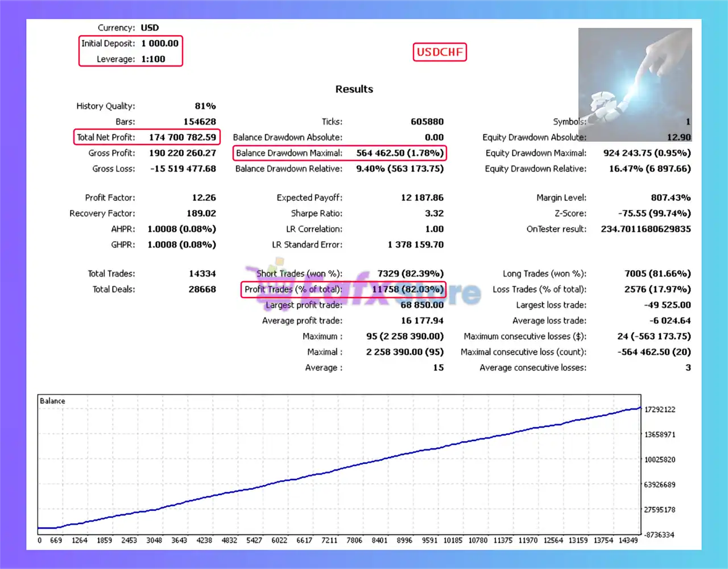Viewport: 728px width, 569px height.
Task: Click the History Quality value 81%
Action: point(205,106)
